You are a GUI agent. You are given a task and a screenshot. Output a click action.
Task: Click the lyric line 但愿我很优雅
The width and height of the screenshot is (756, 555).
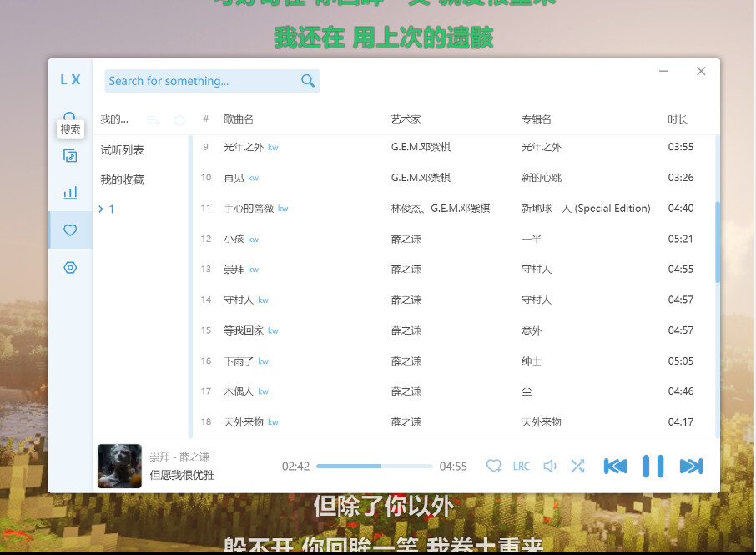(182, 475)
